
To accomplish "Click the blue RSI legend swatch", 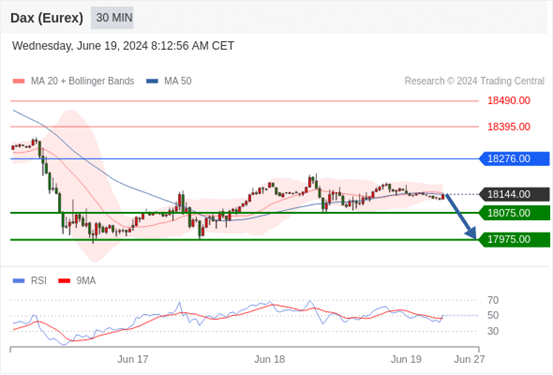I will [19, 281].
